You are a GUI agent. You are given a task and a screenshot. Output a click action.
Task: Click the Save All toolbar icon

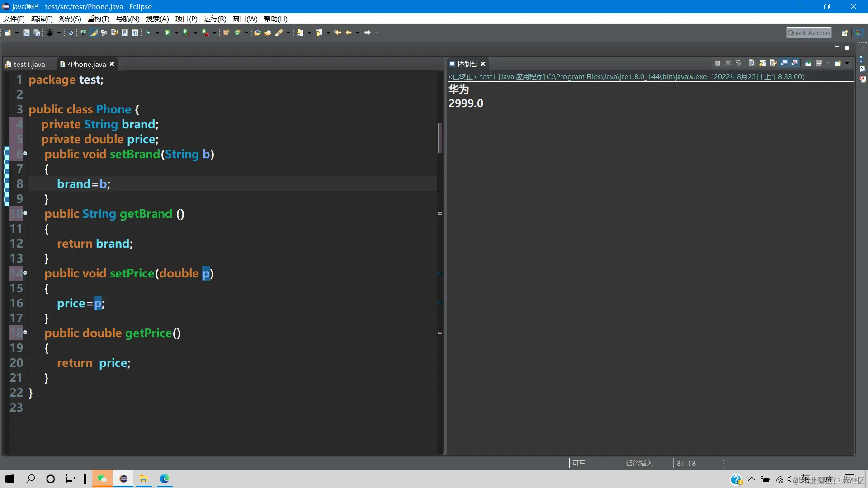37,33
